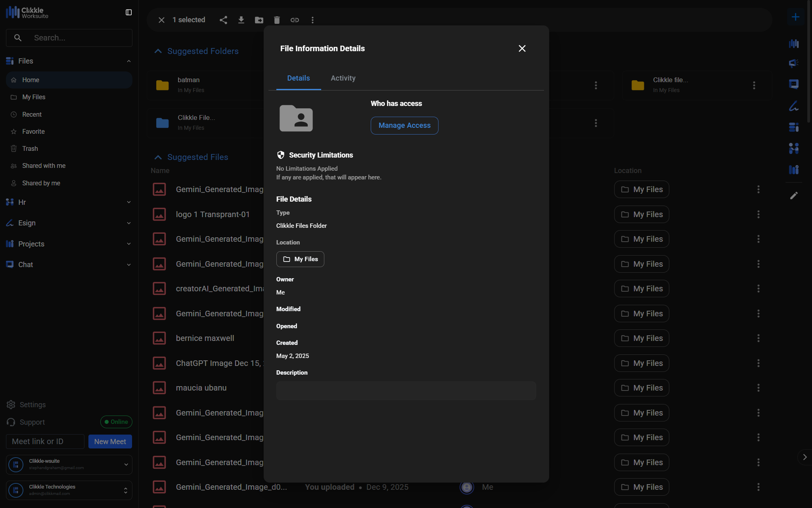Open Clikkle Technologies account switcher
The height and width of the screenshot is (508, 812).
coord(69,490)
